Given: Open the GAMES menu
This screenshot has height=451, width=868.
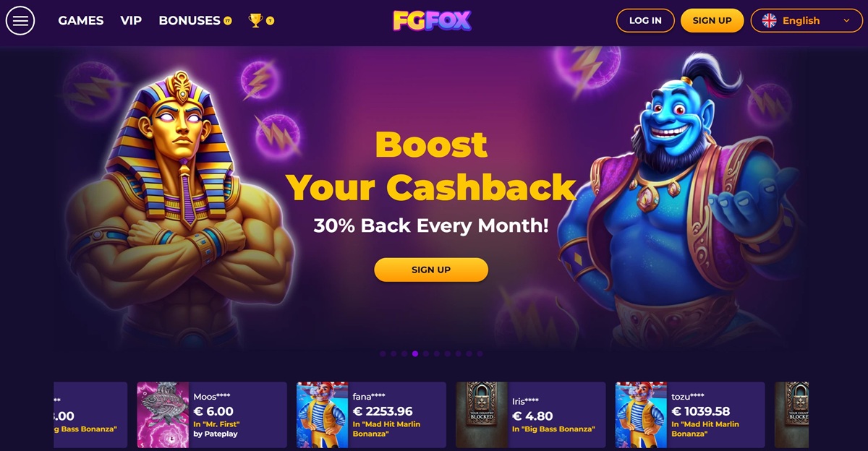Looking at the screenshot, I should coord(81,20).
